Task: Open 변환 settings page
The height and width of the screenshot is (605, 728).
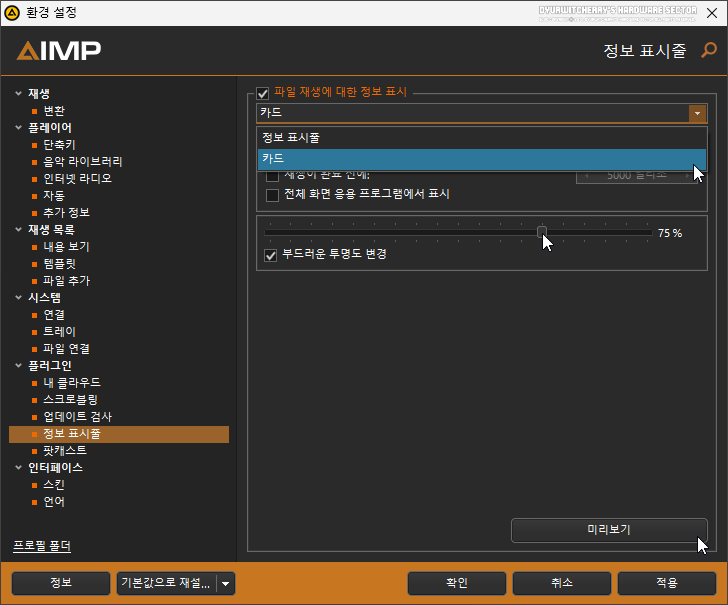Action: pyautogui.click(x=54, y=111)
